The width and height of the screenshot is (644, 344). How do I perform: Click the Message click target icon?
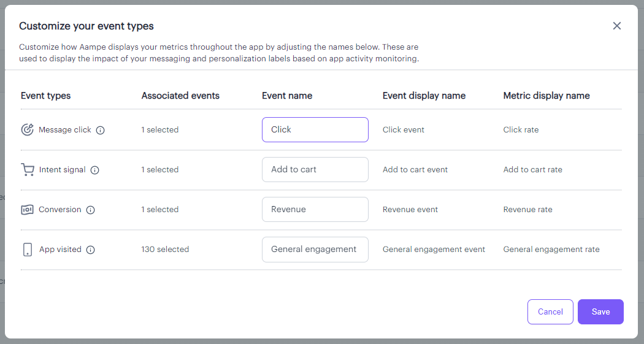[27, 129]
